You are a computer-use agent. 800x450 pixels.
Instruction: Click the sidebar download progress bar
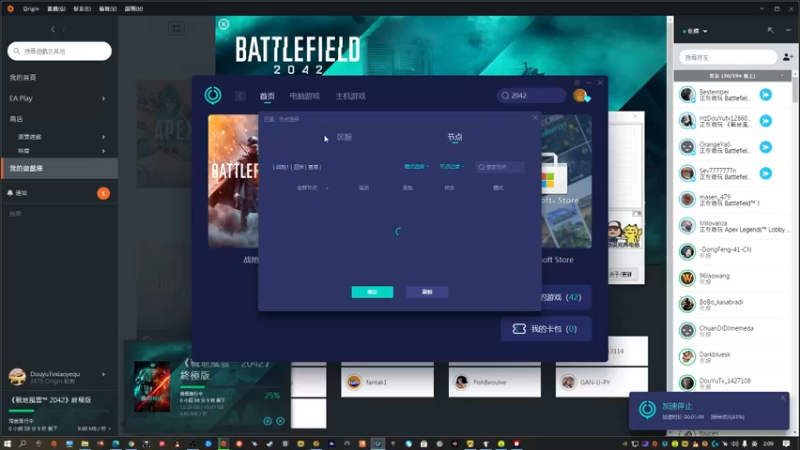pos(59,411)
